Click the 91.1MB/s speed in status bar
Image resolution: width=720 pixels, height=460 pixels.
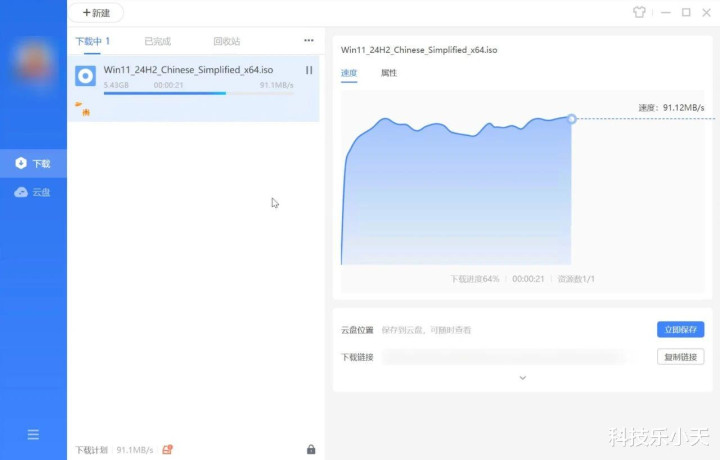[x=135, y=450]
